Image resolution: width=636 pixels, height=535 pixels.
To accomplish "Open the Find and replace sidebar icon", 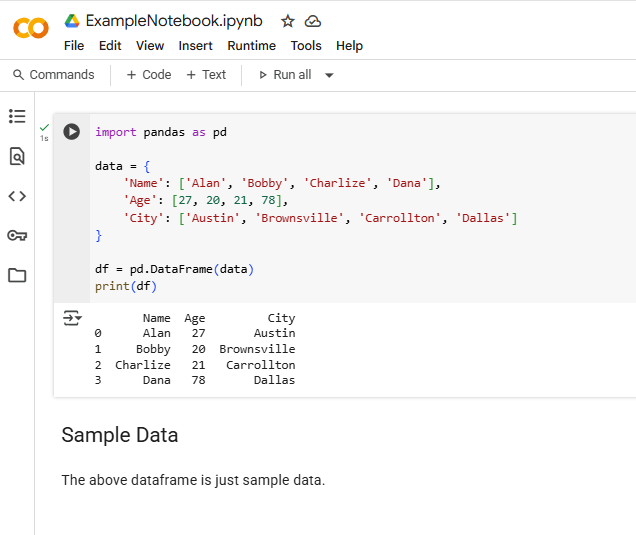I will [x=17, y=156].
